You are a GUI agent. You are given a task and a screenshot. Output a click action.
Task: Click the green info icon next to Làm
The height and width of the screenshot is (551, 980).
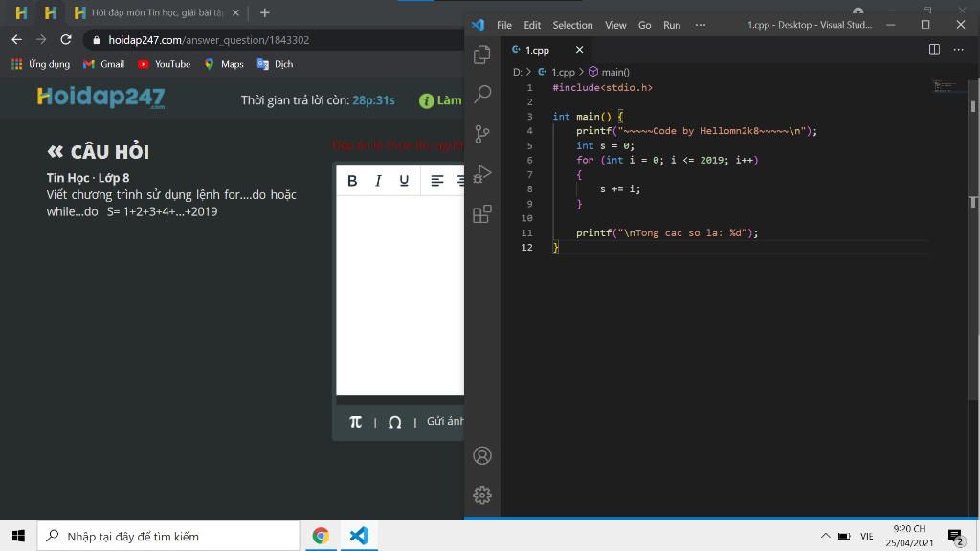(x=426, y=100)
